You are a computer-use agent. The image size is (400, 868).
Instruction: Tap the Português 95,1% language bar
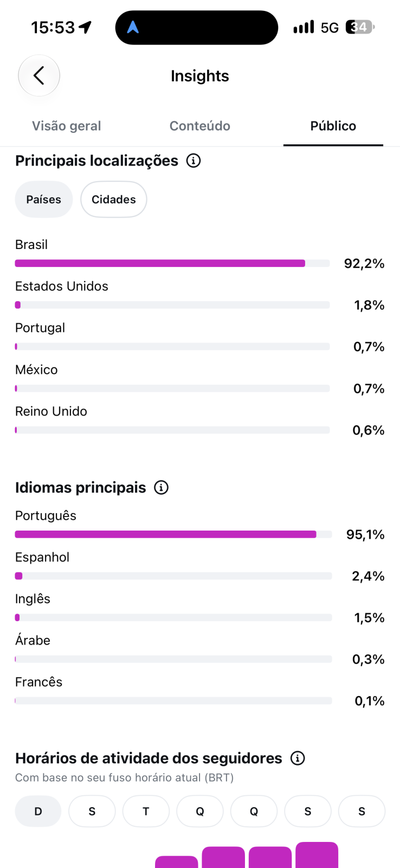coord(173,534)
